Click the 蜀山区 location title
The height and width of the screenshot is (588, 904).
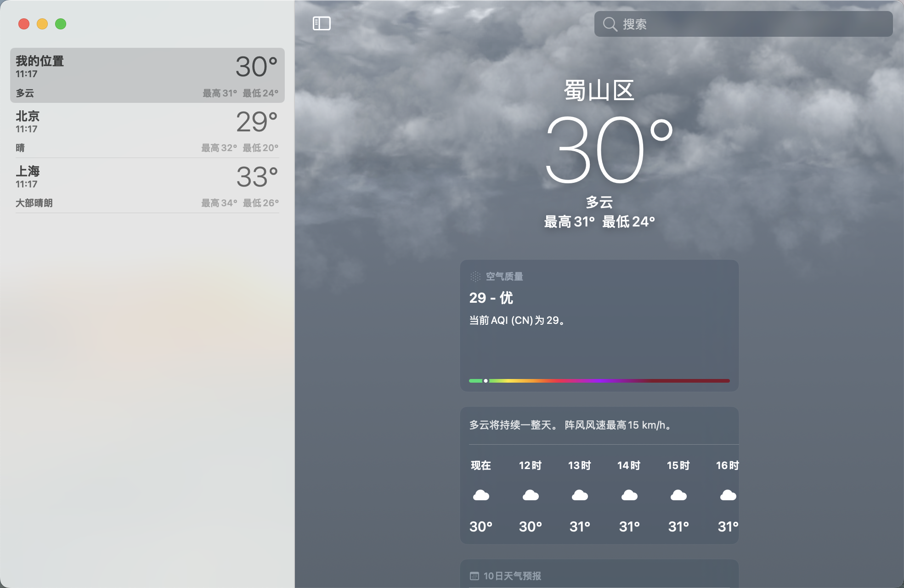pos(599,90)
